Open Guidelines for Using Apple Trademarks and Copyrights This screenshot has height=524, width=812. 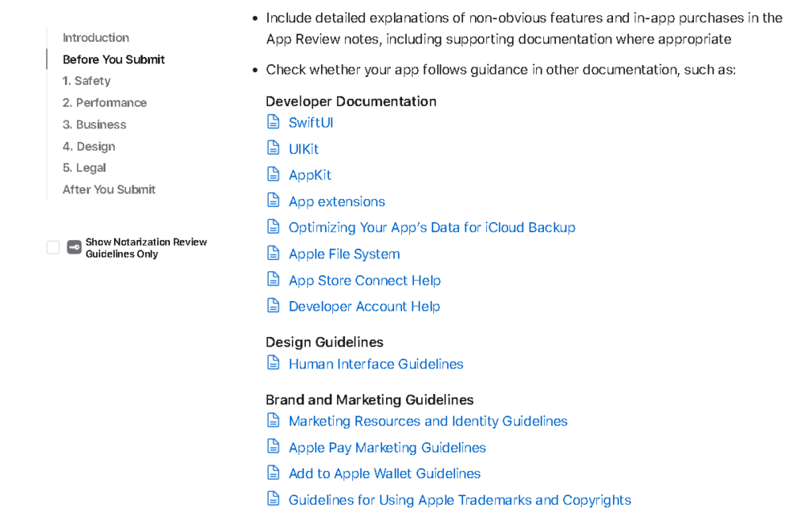coord(460,500)
